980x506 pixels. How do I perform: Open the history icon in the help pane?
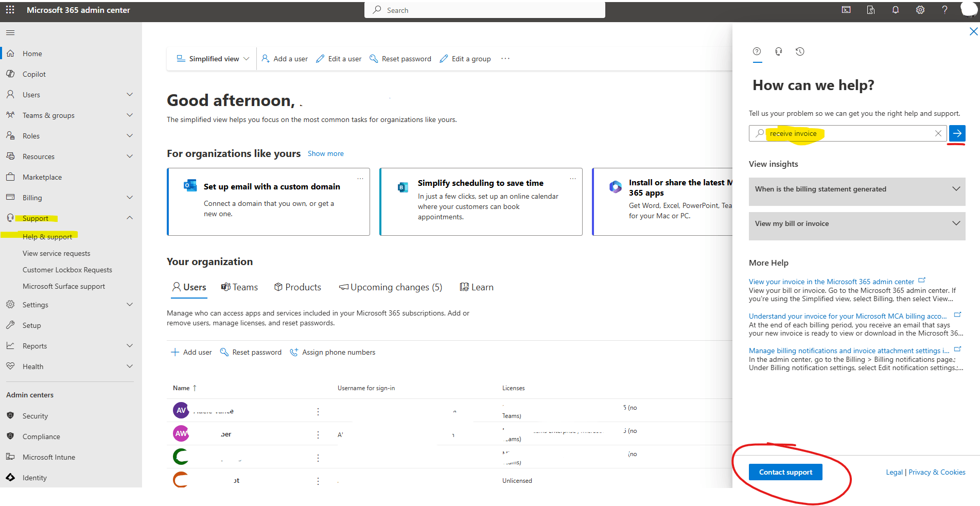(x=800, y=51)
